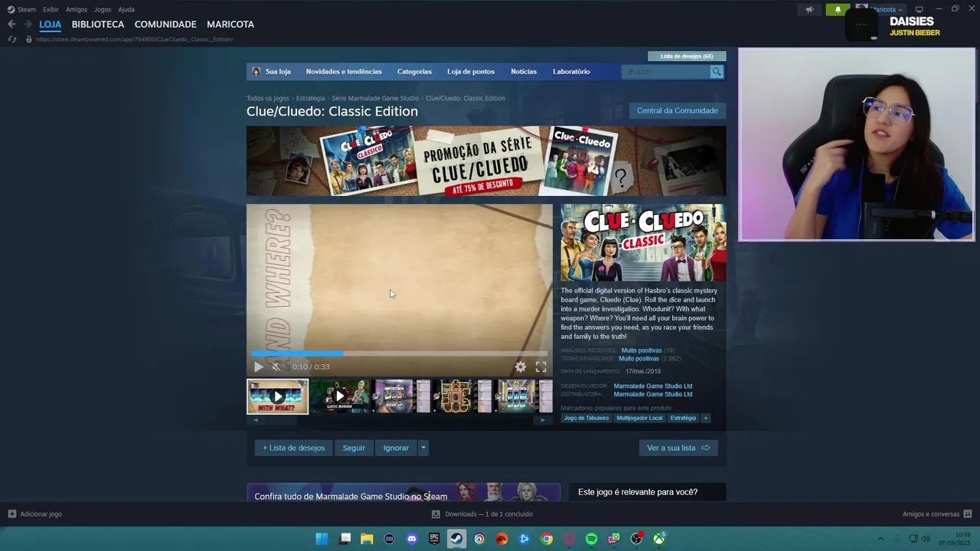Click the Ignorar button
The image size is (980, 551).
[396, 448]
